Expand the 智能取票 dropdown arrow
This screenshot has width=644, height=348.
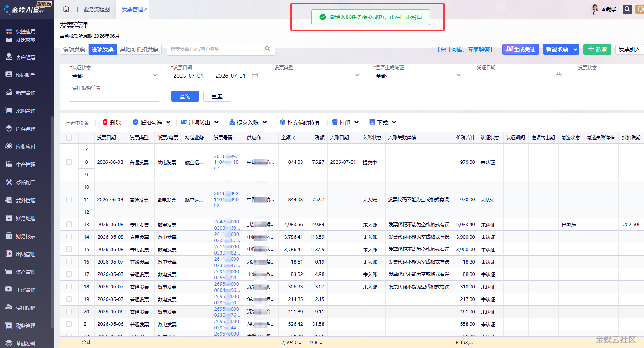[x=576, y=49]
